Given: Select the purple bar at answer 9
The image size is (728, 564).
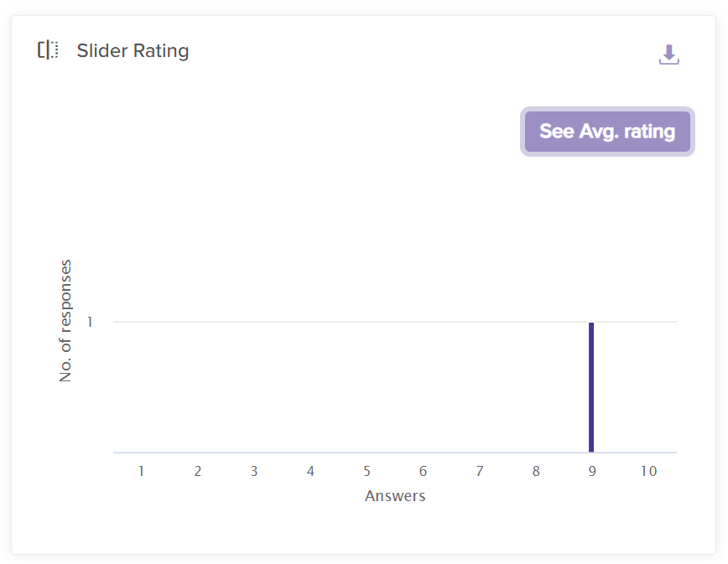Looking at the screenshot, I should (591, 387).
